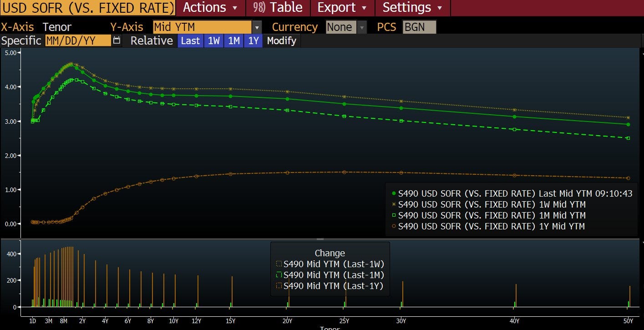Toggle the Last relative curve
The image size is (644, 330).
(x=190, y=41)
